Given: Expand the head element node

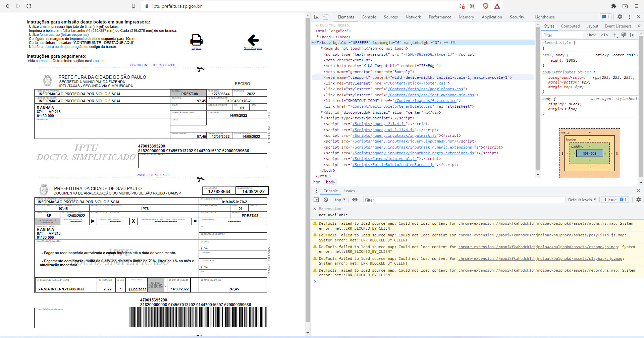Looking at the screenshot, I should pos(318,37).
